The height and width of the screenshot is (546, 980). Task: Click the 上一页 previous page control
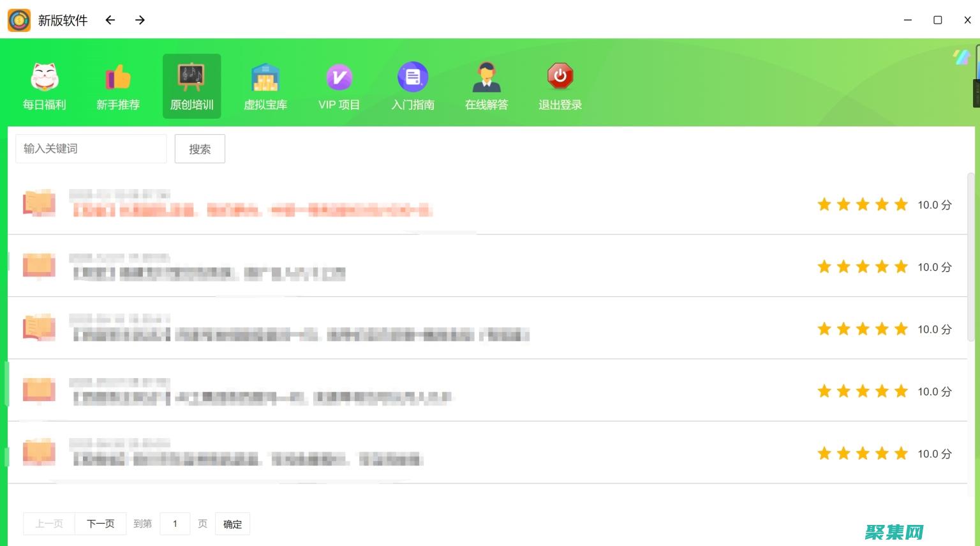tap(49, 523)
